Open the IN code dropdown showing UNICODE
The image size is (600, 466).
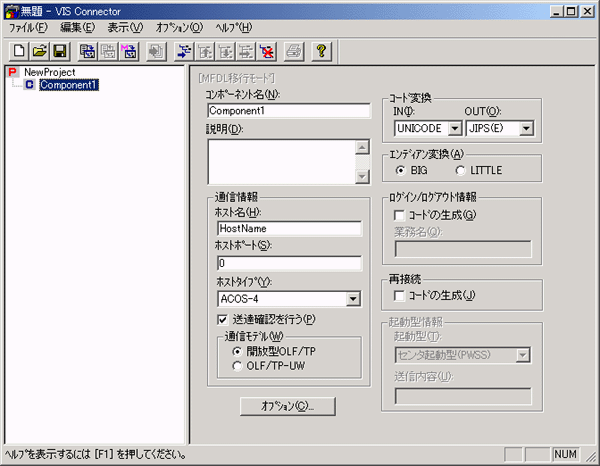tap(453, 128)
